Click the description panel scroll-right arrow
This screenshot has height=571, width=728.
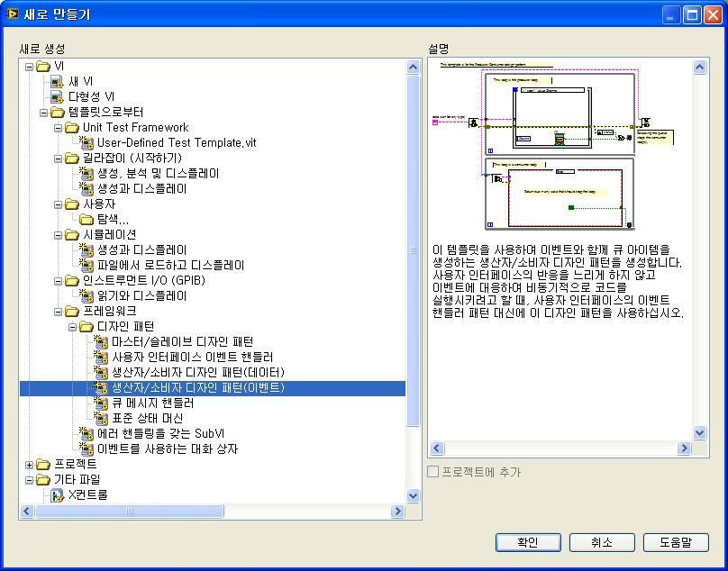tap(684, 448)
